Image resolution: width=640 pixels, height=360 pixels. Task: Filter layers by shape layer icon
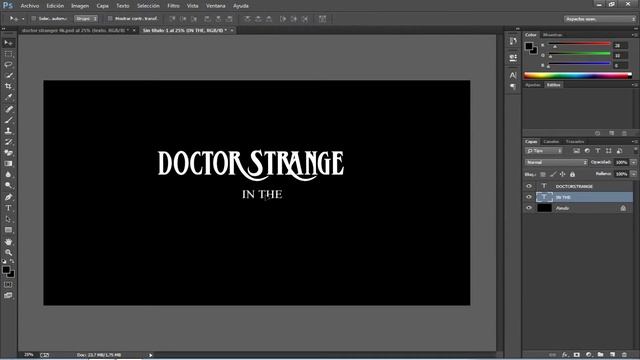coord(609,151)
